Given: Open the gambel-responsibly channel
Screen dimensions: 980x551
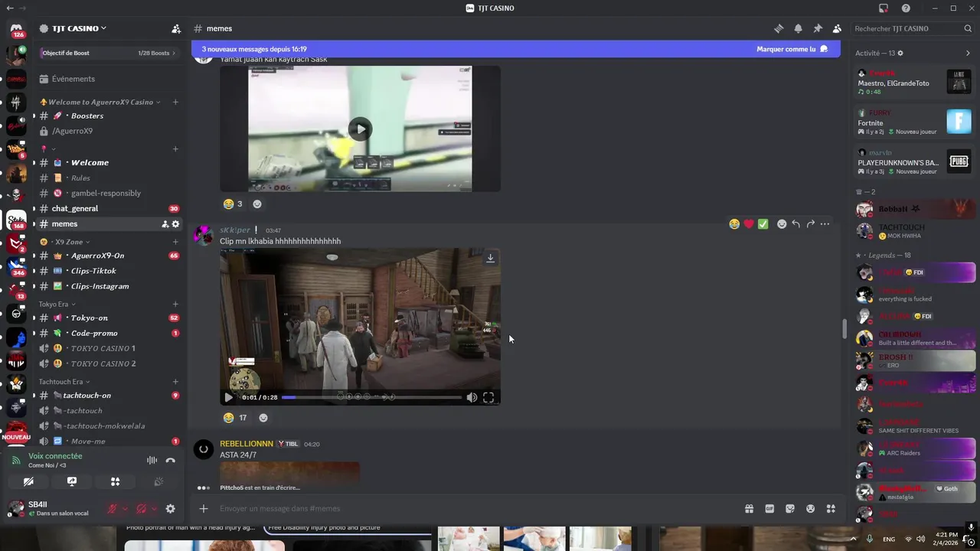Looking at the screenshot, I should coord(110,193).
